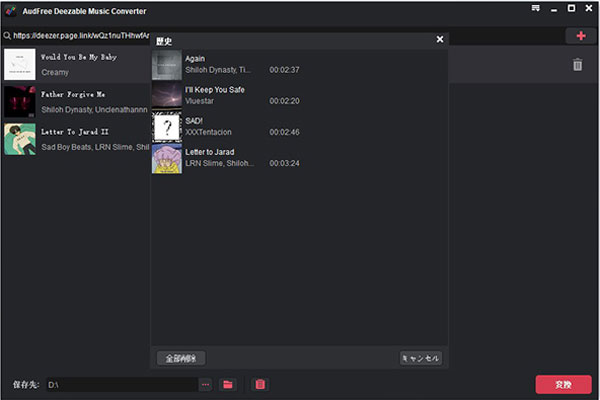The width and height of the screenshot is (600, 400).
Task: Select the Again album thumbnail
Action: (x=167, y=65)
